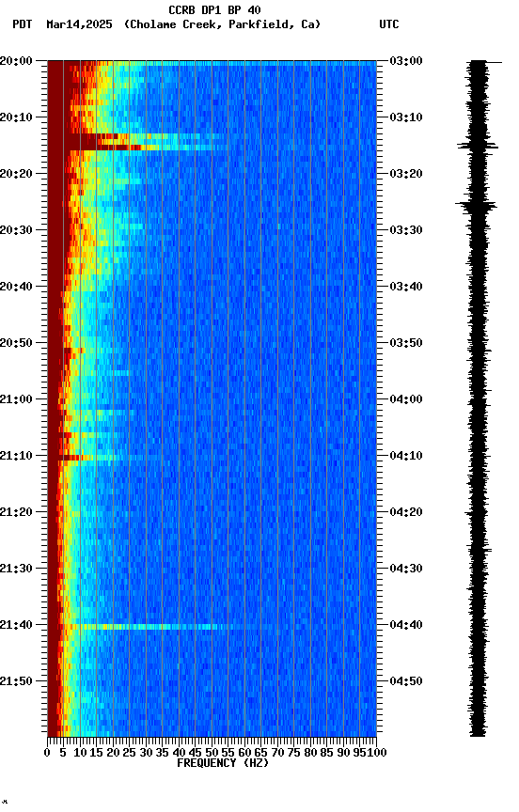Click the '20:40' PDT time label
This screenshot has width=519, height=812.
(x=16, y=287)
